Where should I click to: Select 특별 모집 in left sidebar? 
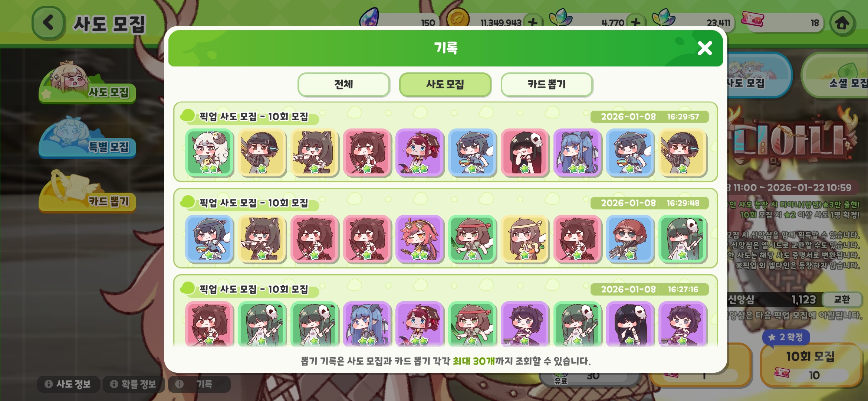coord(87,138)
